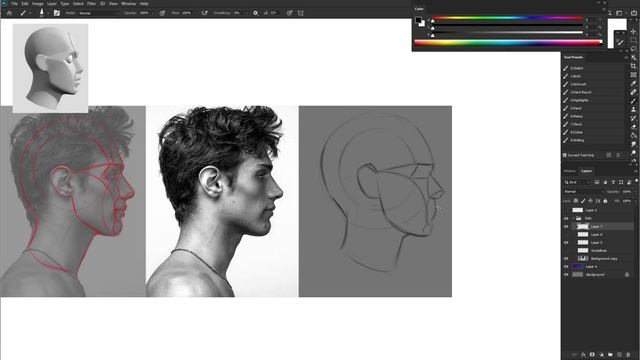The image size is (640, 360).
Task: Select the Crop tool
Action: coord(633,66)
